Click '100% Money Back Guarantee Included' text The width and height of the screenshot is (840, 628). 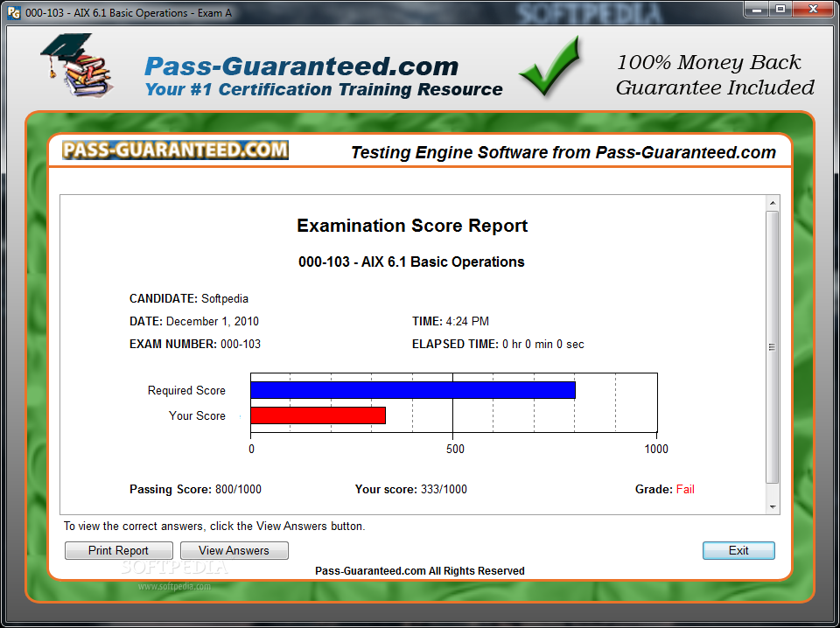715,75
